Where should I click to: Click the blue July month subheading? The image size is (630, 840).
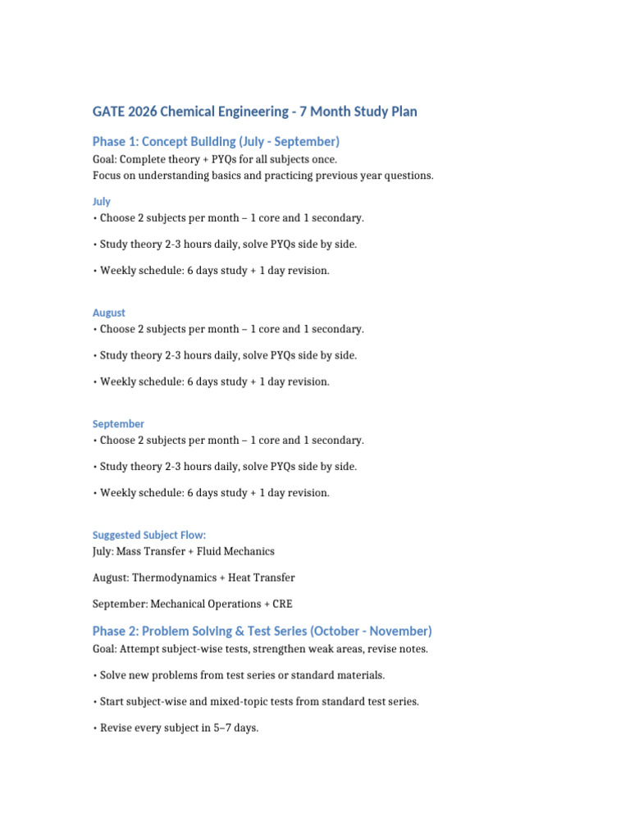pos(102,201)
